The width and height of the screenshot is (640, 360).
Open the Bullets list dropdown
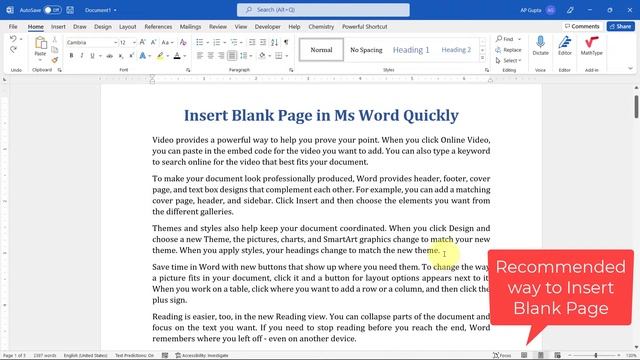pyautogui.click(x=207, y=42)
